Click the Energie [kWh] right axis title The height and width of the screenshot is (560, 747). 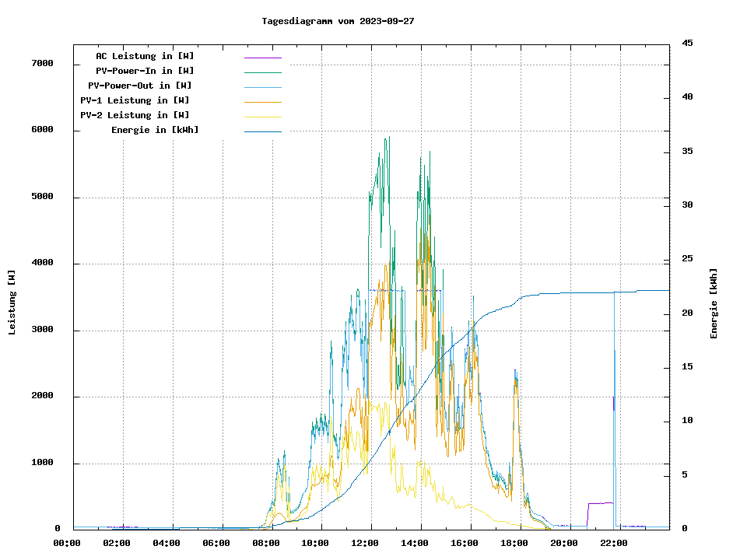[714, 303]
